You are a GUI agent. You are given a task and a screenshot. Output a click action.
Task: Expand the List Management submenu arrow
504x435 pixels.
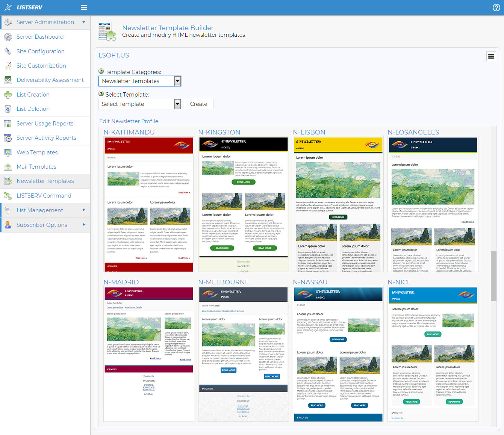click(84, 210)
